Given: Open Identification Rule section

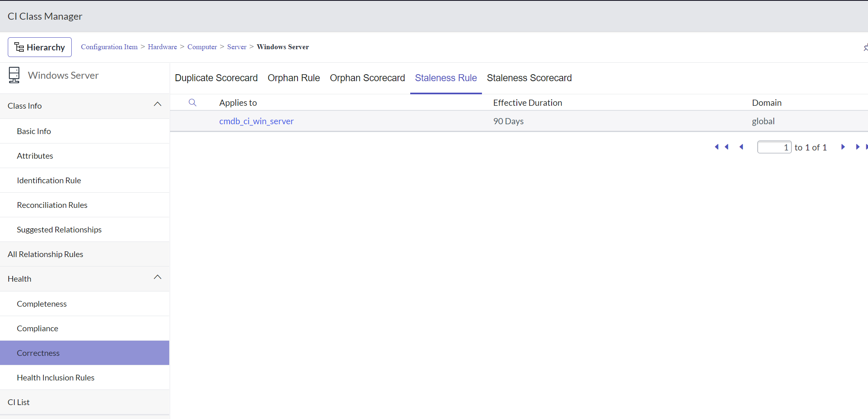Looking at the screenshot, I should [x=85, y=180].
